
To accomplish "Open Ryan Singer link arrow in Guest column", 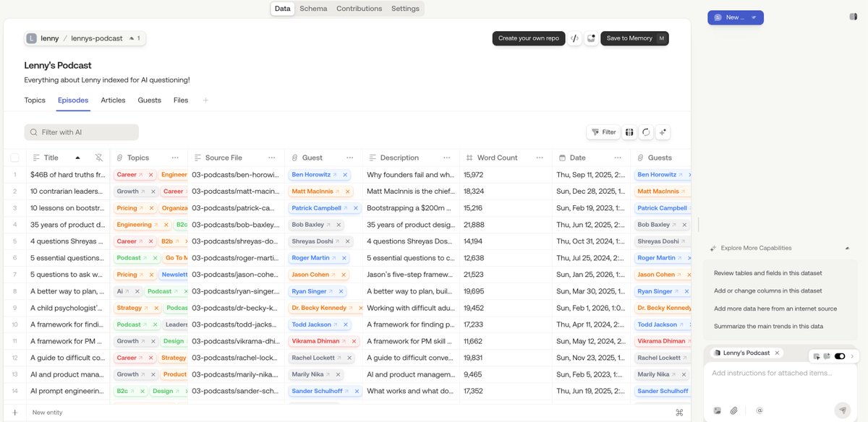I will coord(331,291).
